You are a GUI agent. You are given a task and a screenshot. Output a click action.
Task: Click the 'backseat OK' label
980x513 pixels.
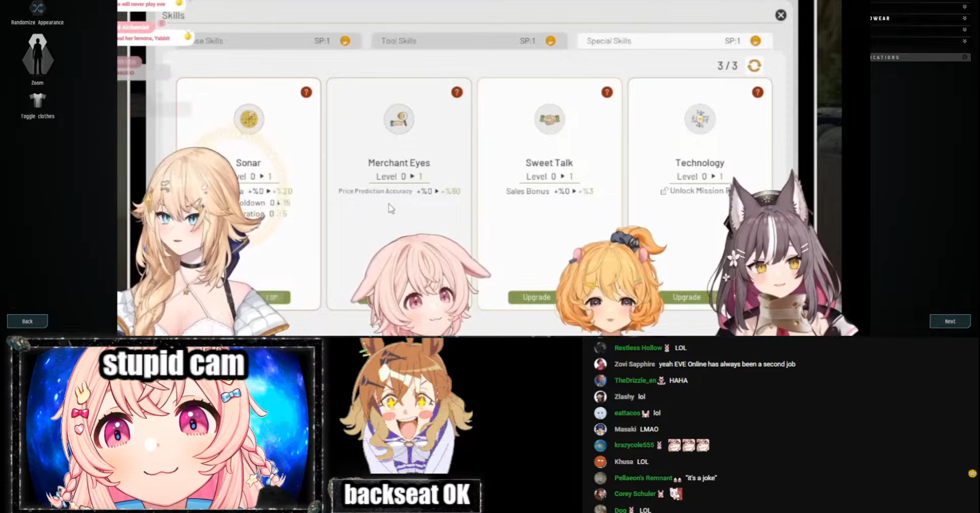406,495
